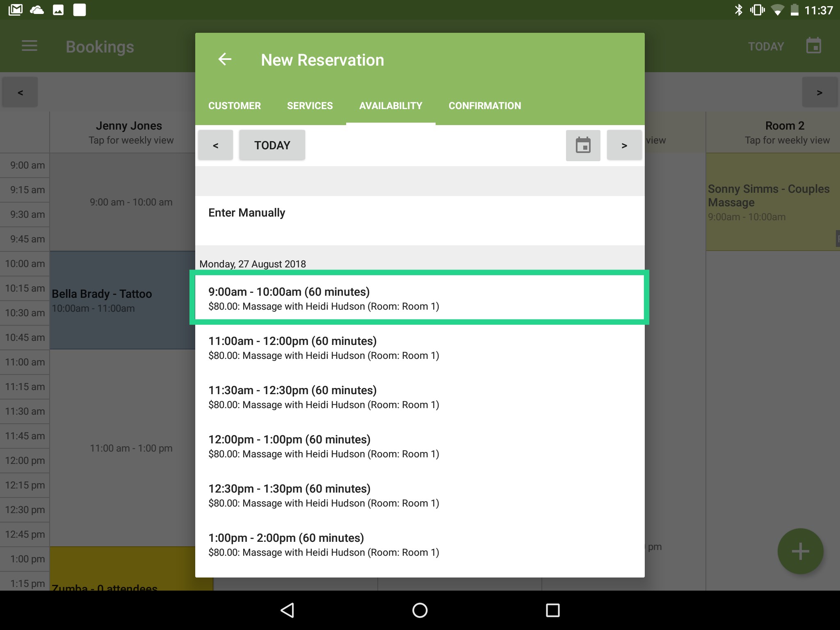This screenshot has width=840, height=630.
Task: Select the 1:00pm - 2:00pm time slot
Action: [418, 544]
